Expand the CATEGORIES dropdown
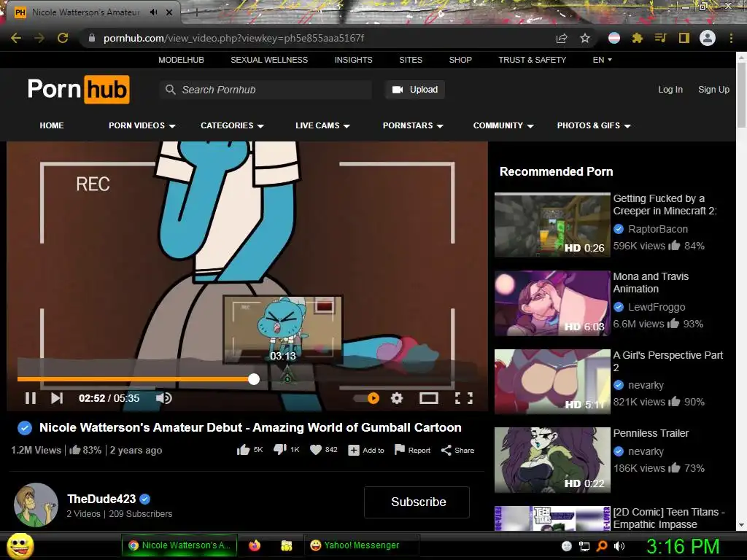 (232, 125)
